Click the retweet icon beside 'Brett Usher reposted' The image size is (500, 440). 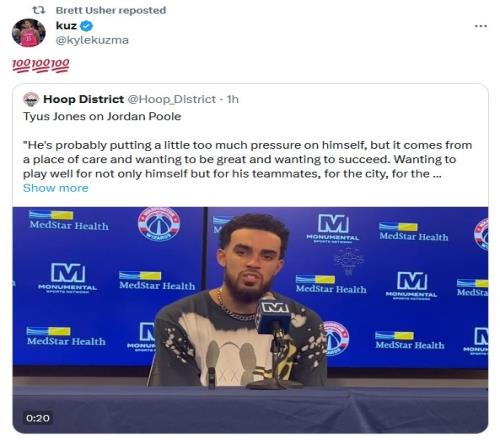click(39, 10)
